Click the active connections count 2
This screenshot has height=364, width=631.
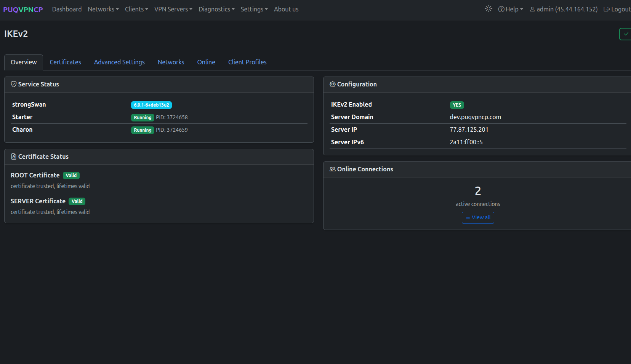pos(478,191)
